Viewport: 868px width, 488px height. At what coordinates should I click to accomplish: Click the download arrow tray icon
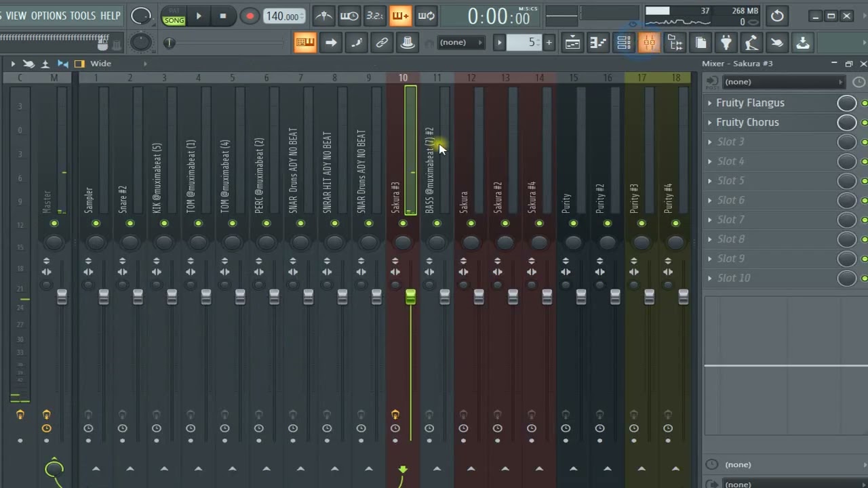pos(803,43)
